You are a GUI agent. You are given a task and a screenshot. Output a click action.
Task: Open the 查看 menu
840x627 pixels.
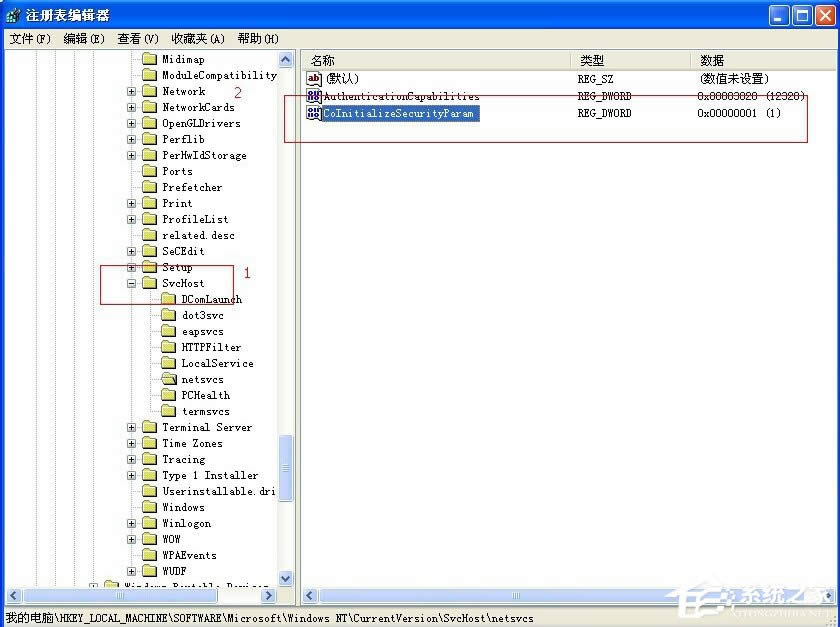(136, 38)
